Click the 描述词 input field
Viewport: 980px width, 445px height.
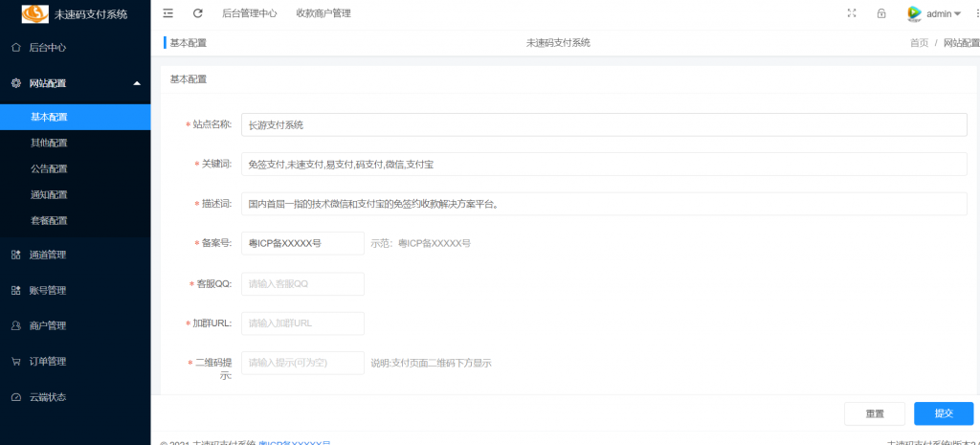[x=605, y=204]
